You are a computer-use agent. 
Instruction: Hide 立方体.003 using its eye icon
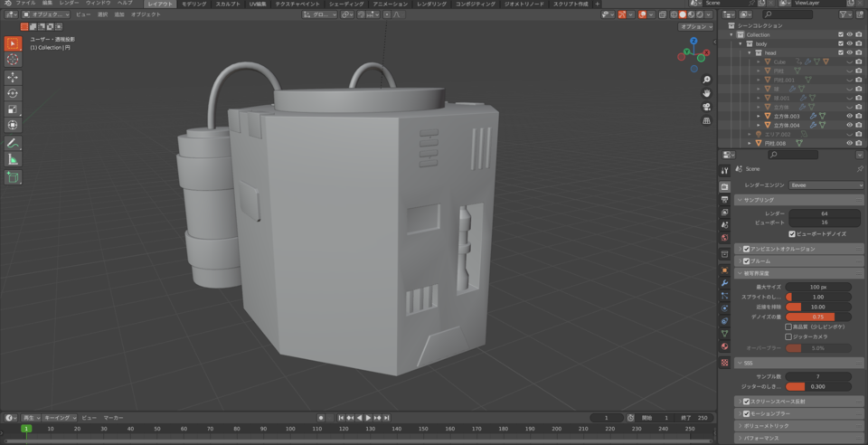pyautogui.click(x=849, y=116)
